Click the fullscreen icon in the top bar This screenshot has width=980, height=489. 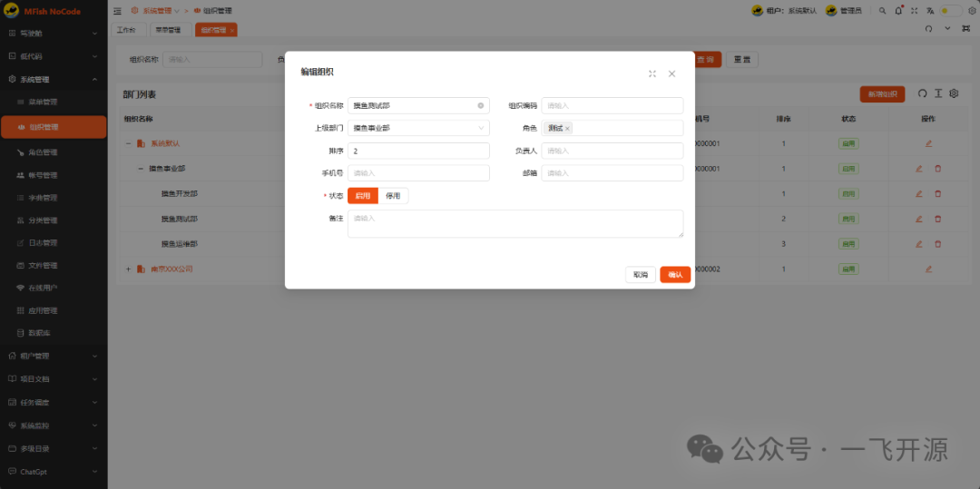click(x=915, y=11)
